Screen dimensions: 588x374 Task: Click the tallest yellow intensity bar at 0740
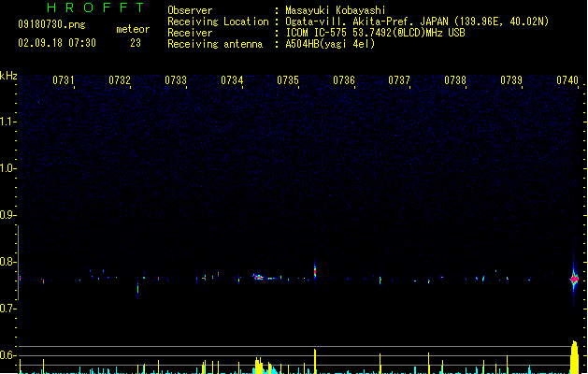pos(575,357)
